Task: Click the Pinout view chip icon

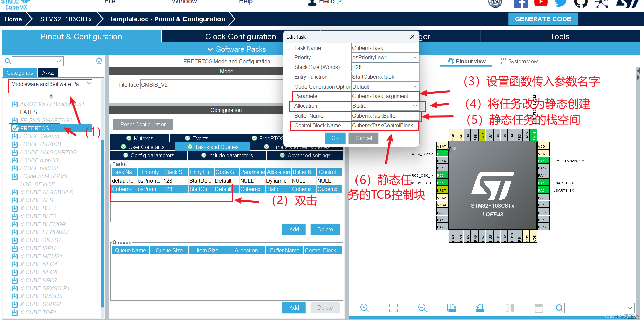Action: click(x=450, y=61)
